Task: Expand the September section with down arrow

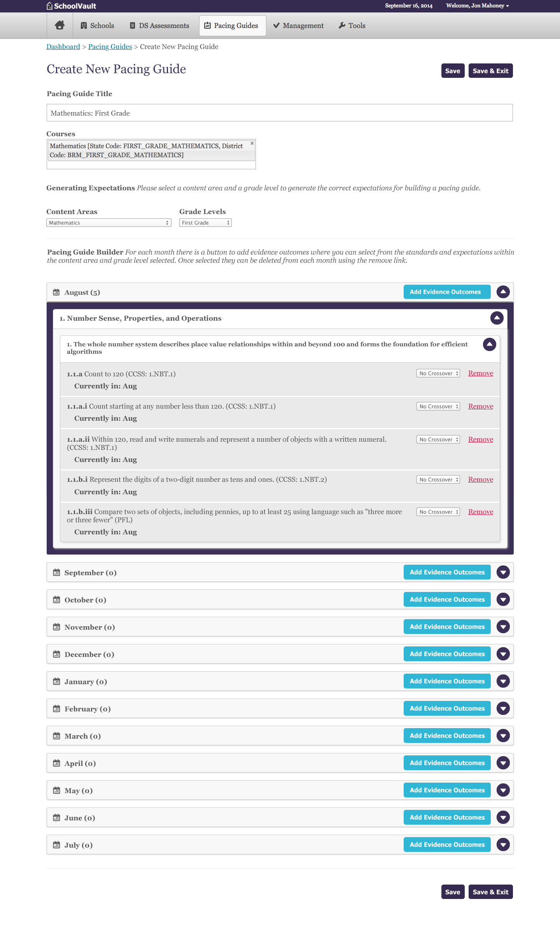Action: 503,572
